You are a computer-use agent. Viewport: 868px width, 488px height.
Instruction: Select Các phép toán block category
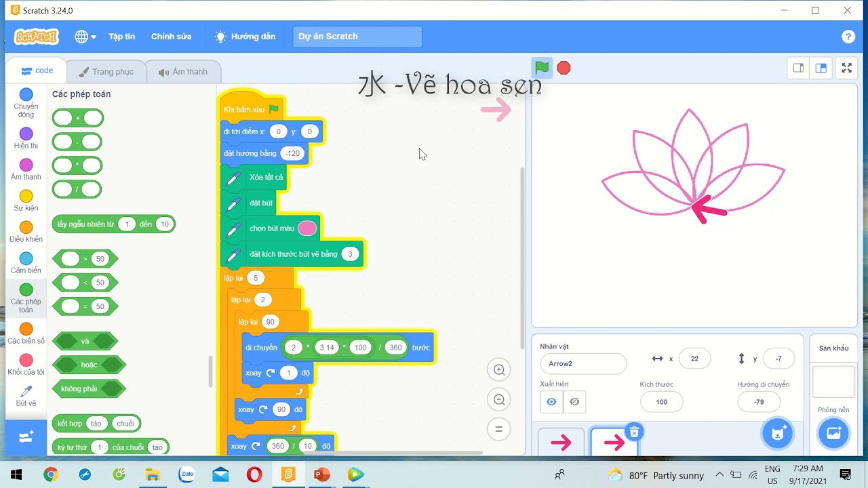pyautogui.click(x=26, y=298)
